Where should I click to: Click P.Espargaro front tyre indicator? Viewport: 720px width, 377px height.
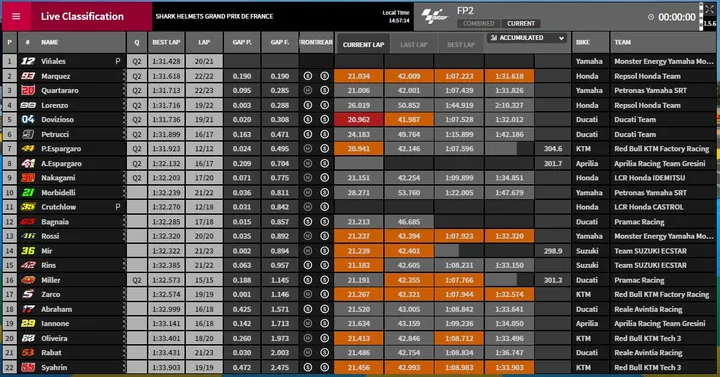(308, 149)
